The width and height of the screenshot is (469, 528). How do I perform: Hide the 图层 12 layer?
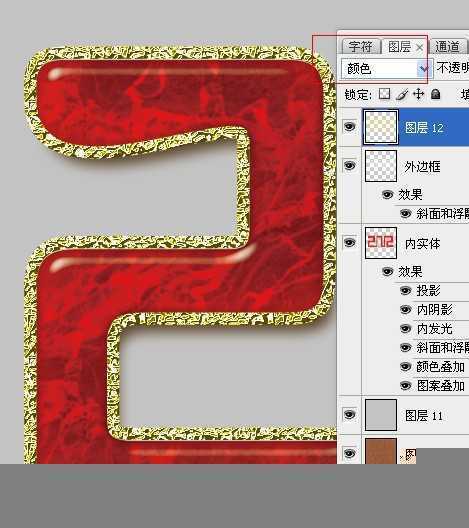coord(349,127)
